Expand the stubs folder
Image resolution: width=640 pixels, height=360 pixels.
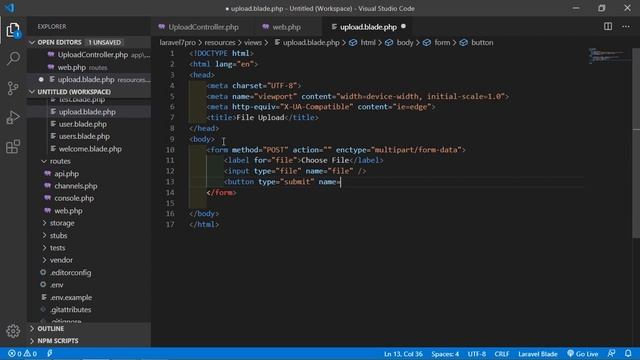point(58,236)
